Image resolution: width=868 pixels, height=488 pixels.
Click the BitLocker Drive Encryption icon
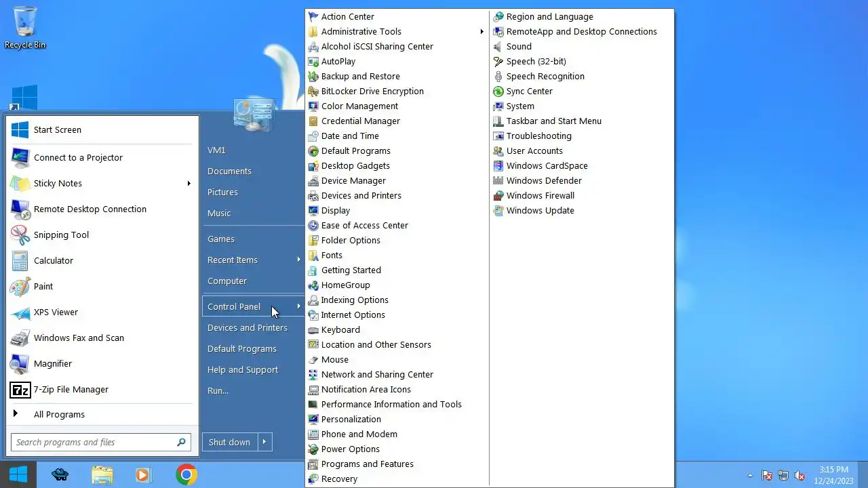click(x=313, y=91)
